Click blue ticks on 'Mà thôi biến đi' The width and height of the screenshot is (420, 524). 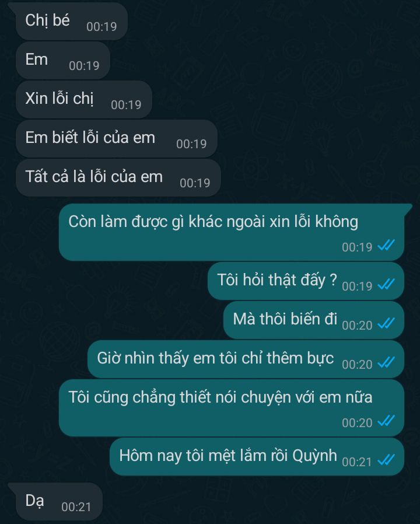coord(386,323)
